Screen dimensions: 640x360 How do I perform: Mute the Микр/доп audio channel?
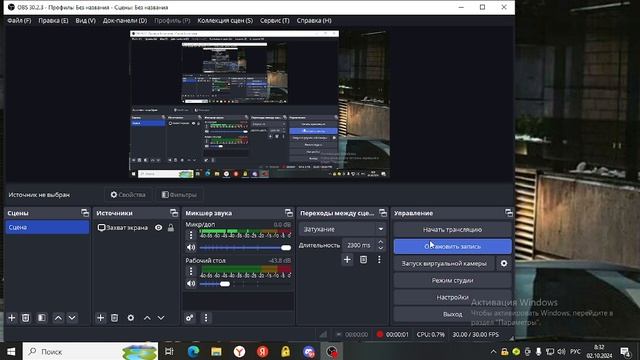click(191, 247)
